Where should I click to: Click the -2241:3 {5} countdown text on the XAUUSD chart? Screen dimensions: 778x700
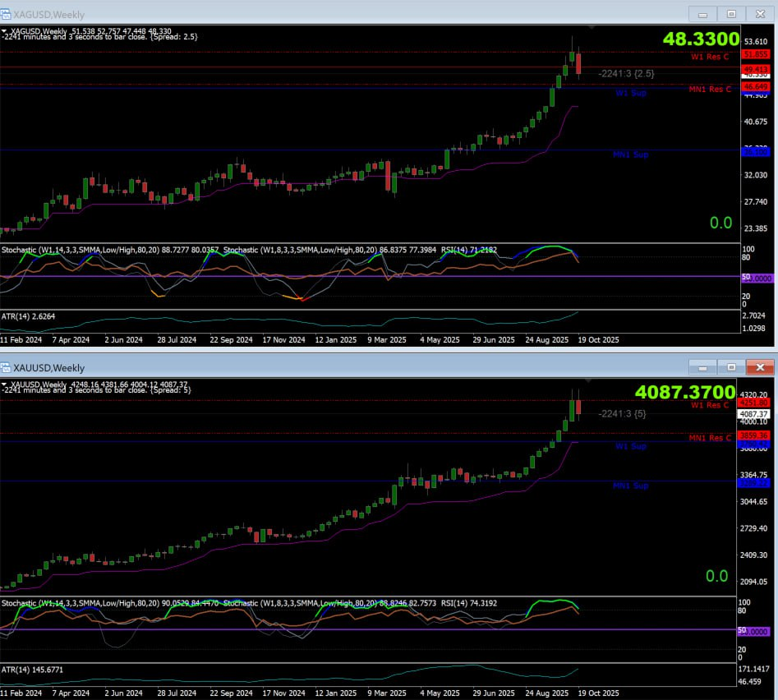(x=622, y=413)
